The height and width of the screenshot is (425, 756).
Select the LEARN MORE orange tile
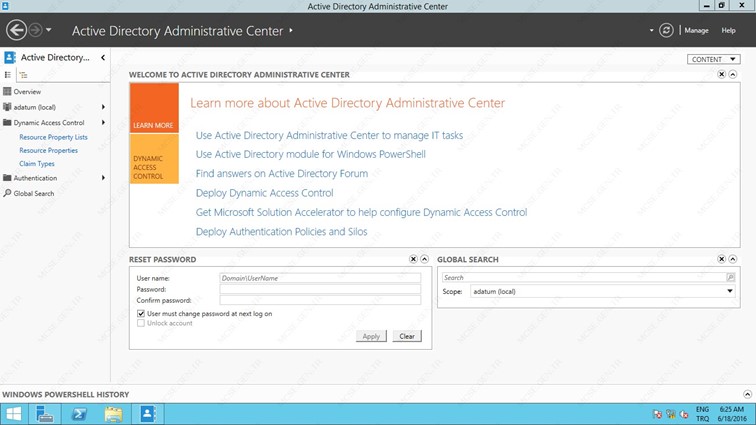[x=154, y=108]
